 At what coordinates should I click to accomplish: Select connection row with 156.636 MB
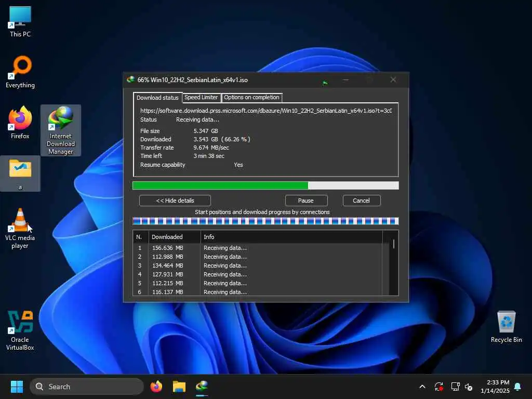(258, 248)
